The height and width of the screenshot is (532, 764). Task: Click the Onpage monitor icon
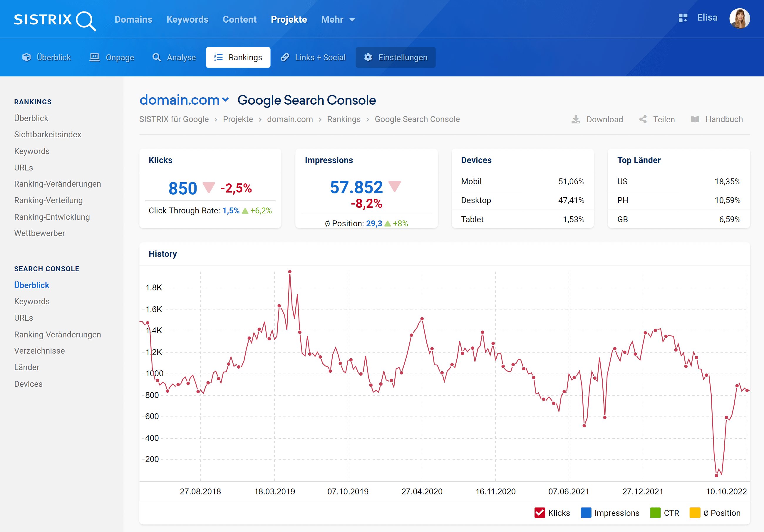tap(95, 57)
